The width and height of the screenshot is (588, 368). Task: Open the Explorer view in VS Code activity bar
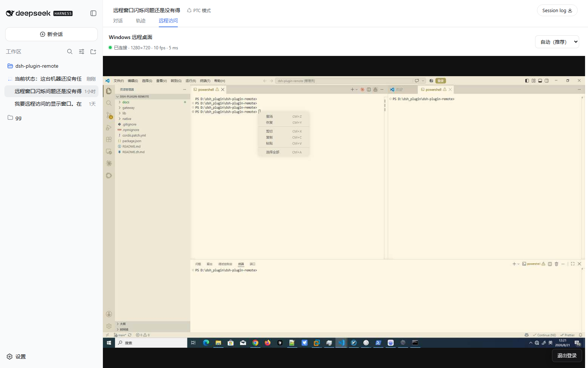pyautogui.click(x=109, y=91)
